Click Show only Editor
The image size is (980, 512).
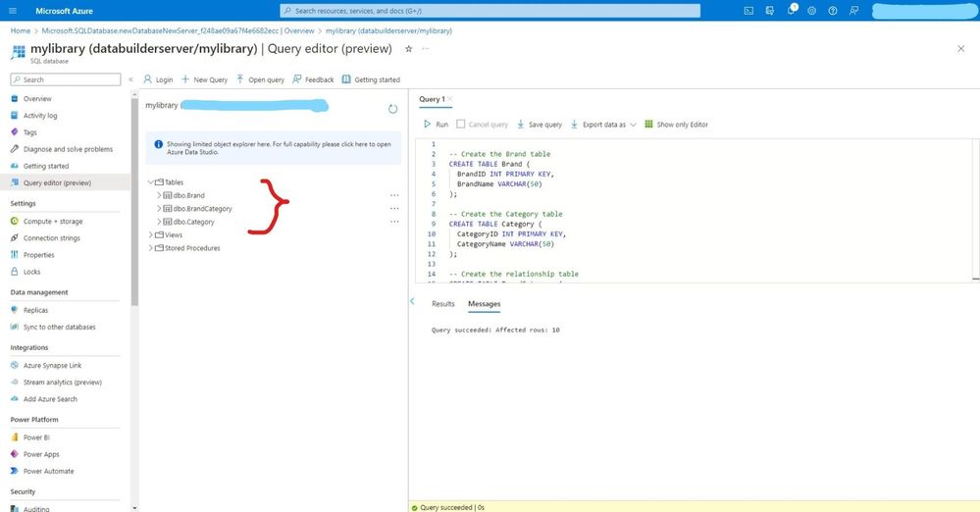(676, 125)
